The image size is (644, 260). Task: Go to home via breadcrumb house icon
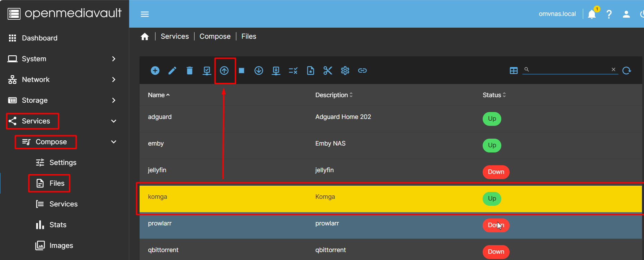click(145, 37)
